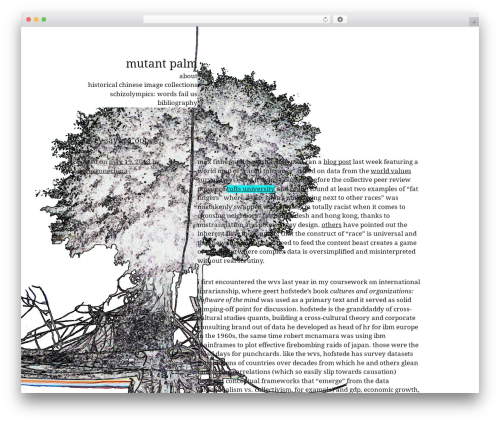Follow the 'others' link

tap(331, 225)
